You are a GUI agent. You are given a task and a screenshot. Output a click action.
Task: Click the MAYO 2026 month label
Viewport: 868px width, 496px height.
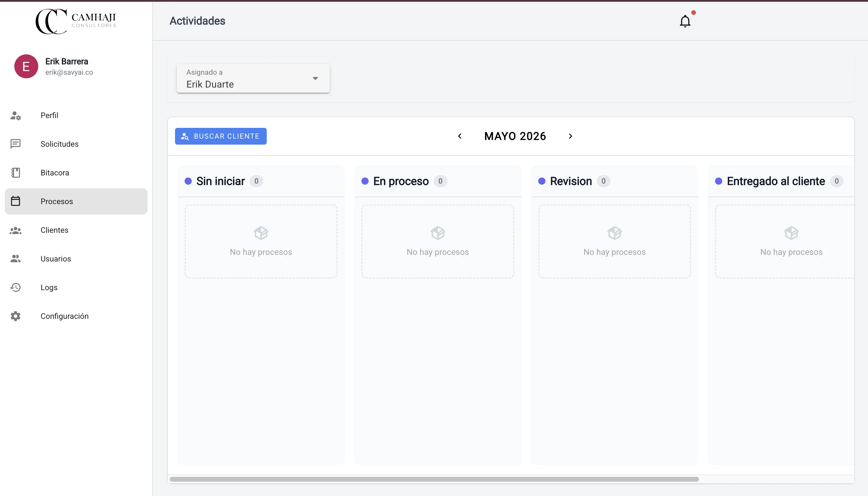515,136
